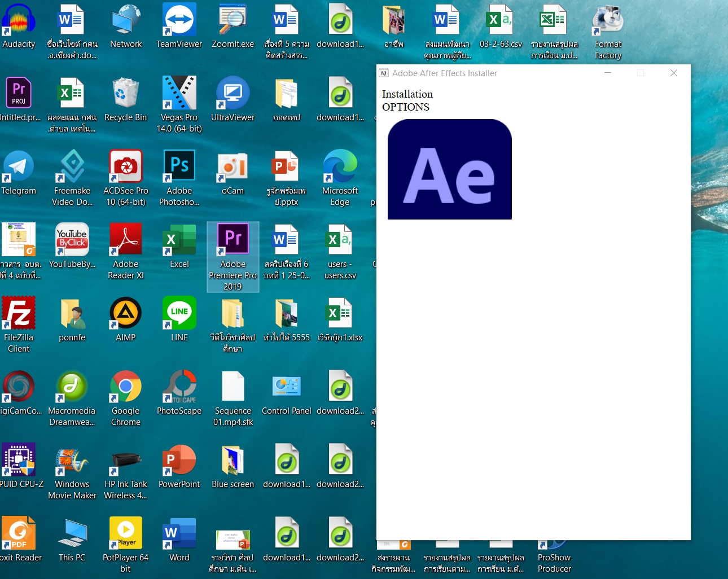Close the Adobe After Effects Installer window
728x579 pixels.
pyautogui.click(x=673, y=73)
